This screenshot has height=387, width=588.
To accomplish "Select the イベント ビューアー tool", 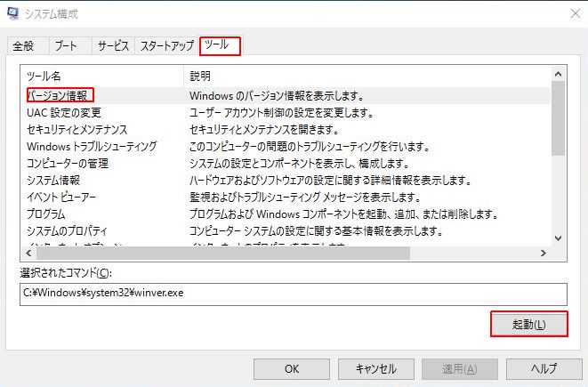I will (x=61, y=197).
